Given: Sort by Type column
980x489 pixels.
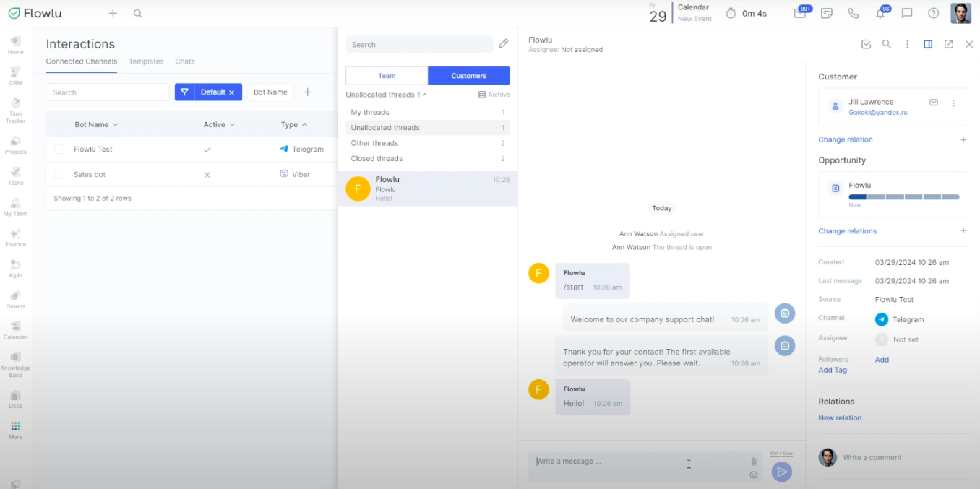Looking at the screenshot, I should pos(294,124).
